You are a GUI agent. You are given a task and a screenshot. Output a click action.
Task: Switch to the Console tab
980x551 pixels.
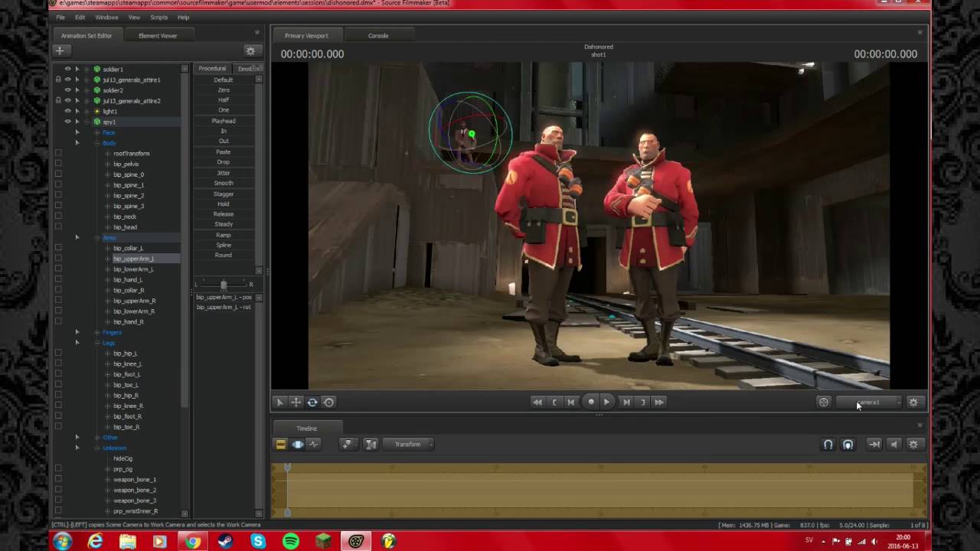(378, 35)
